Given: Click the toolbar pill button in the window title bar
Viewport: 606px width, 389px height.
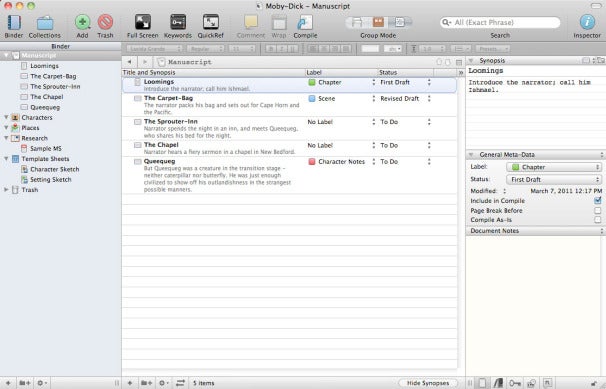Looking at the screenshot, I should pyautogui.click(x=596, y=6).
